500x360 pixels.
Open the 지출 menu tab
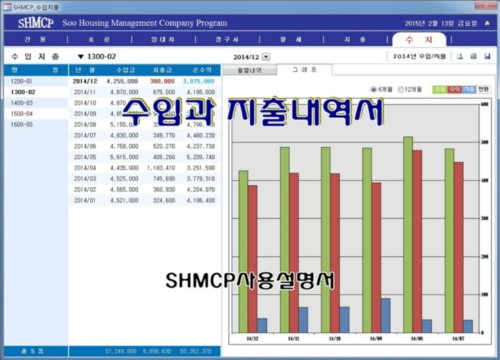pyautogui.click(x=355, y=39)
